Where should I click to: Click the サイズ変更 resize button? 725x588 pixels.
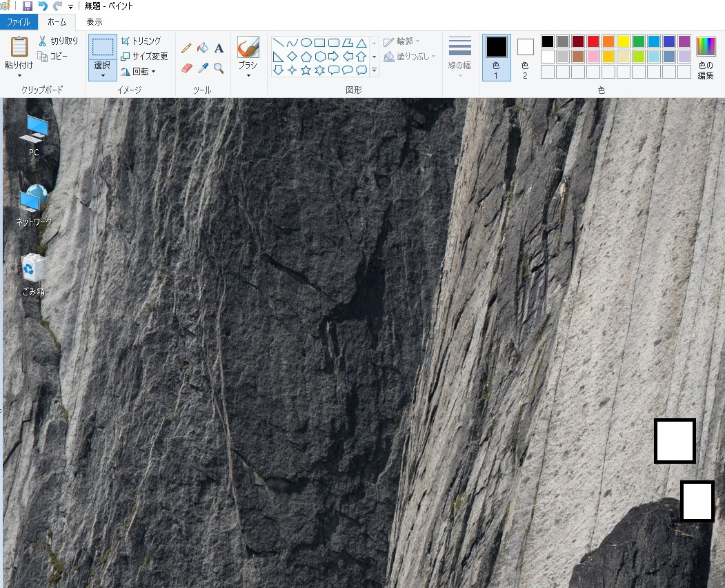(x=144, y=57)
